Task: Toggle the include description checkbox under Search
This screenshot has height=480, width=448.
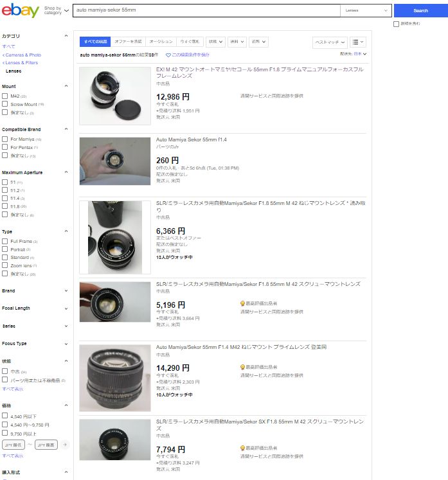Action: [x=396, y=24]
